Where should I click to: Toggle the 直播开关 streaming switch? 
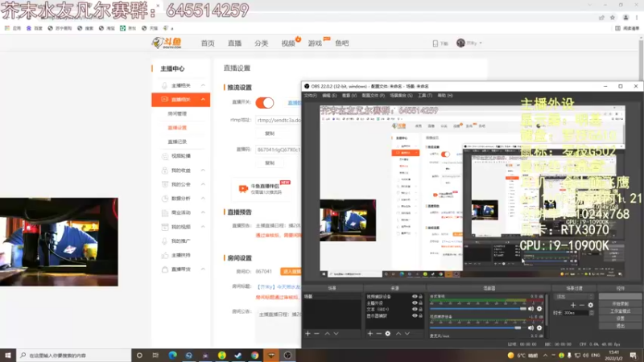coord(265,103)
